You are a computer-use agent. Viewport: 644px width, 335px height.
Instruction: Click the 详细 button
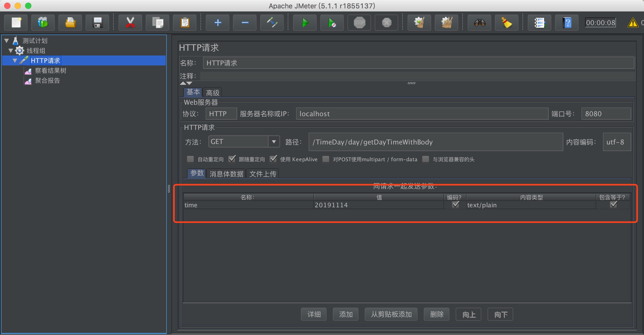314,314
